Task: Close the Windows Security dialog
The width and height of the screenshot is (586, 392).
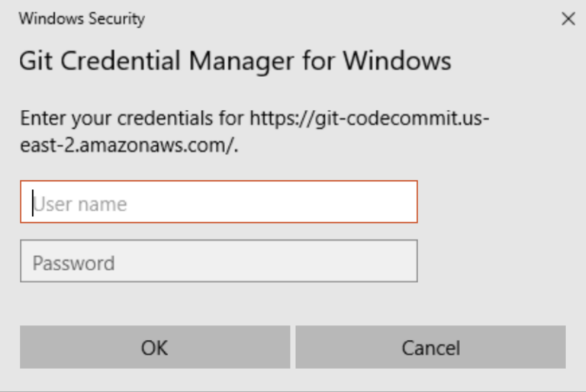Action: click(x=568, y=19)
